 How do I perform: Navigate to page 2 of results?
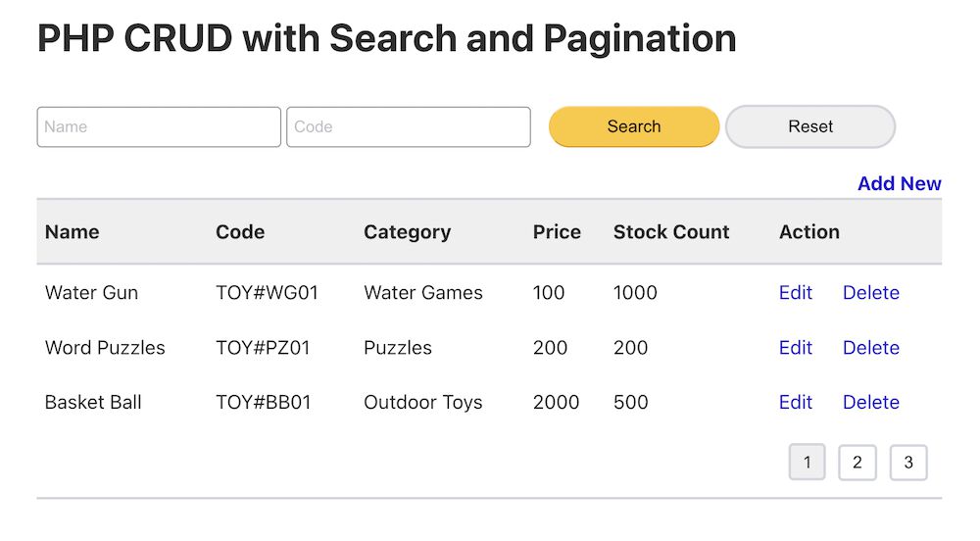[x=857, y=463]
